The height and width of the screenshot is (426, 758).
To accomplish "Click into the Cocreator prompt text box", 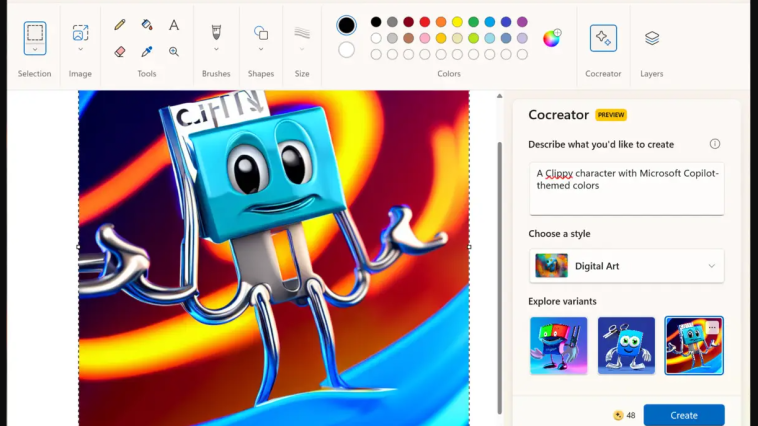I will click(x=627, y=189).
